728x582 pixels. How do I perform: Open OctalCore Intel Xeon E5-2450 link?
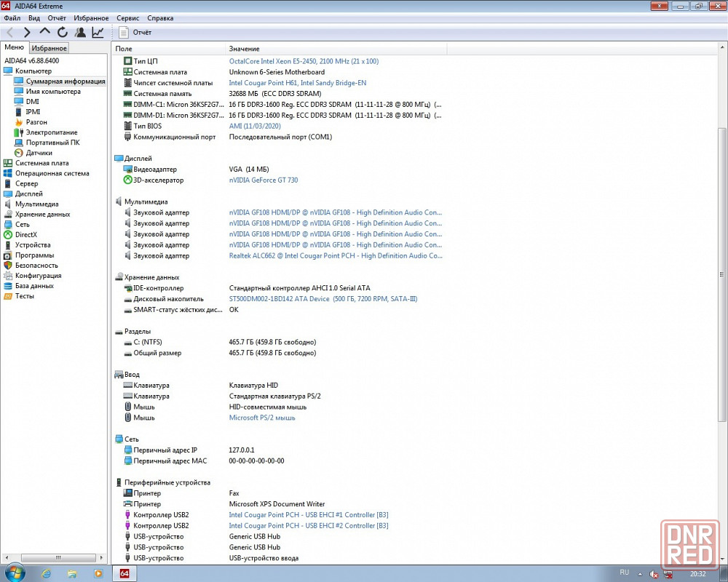pyautogui.click(x=304, y=61)
